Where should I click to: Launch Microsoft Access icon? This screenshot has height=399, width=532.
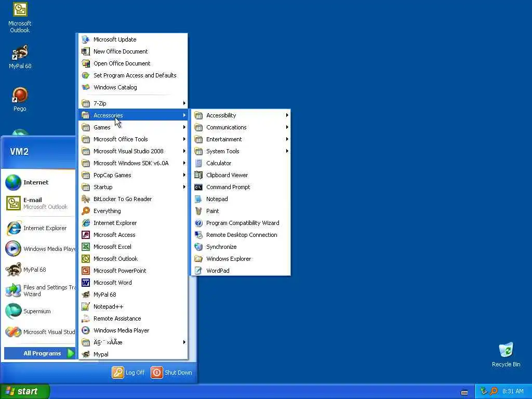tap(86, 235)
